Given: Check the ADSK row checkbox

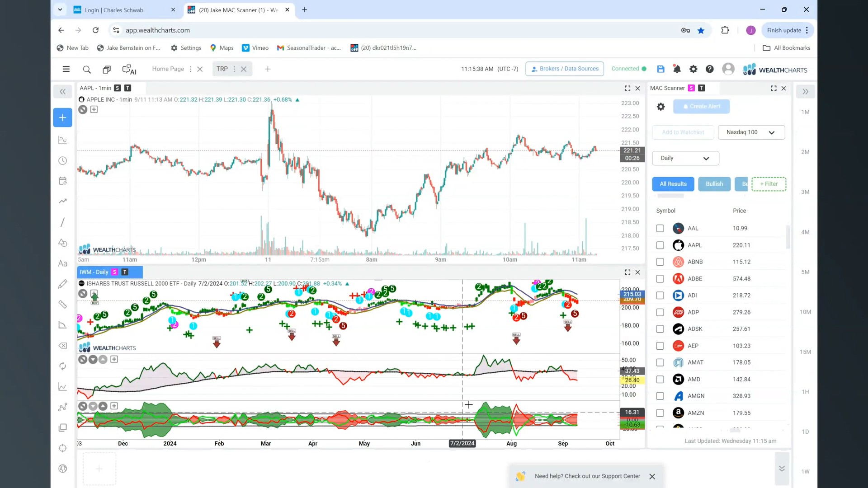Looking at the screenshot, I should (660, 329).
